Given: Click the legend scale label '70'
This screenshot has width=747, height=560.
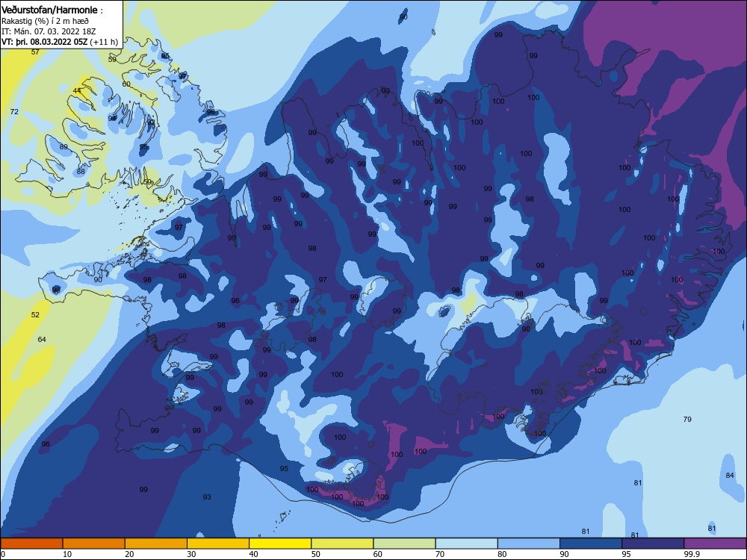Looking at the screenshot, I should 440,554.
